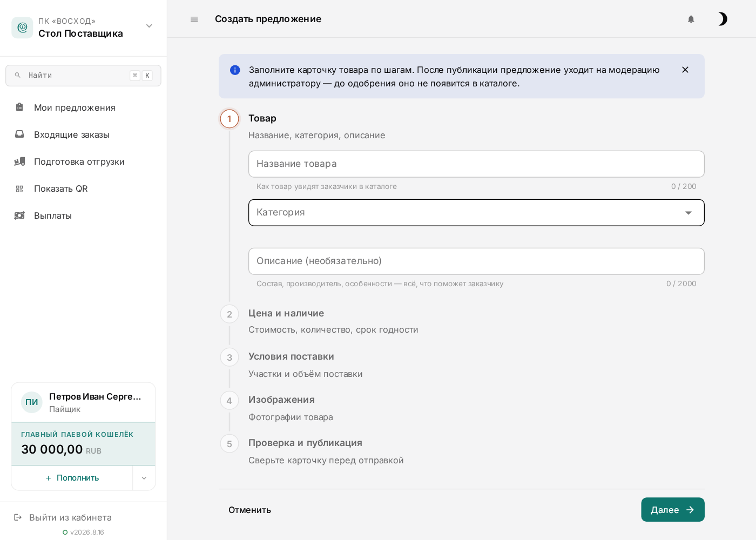756x540 pixels.
Task: Expand wallet options chevron next to Пополнить
Action: point(144,478)
